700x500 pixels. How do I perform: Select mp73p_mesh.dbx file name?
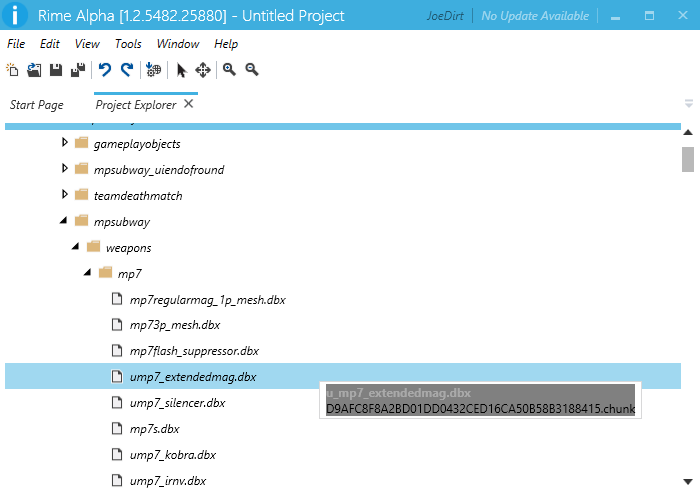click(x=175, y=325)
